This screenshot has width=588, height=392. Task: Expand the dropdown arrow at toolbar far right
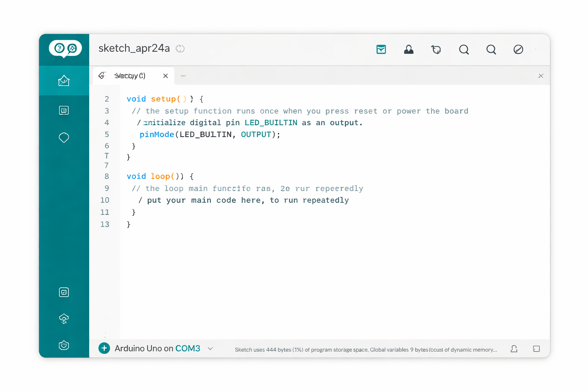535,49
